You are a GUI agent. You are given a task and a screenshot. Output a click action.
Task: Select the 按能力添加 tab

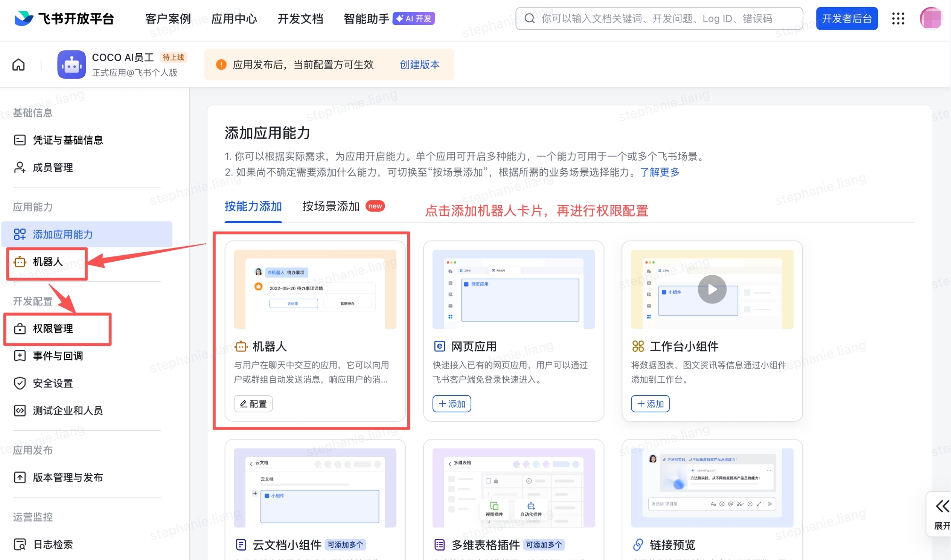coord(253,206)
